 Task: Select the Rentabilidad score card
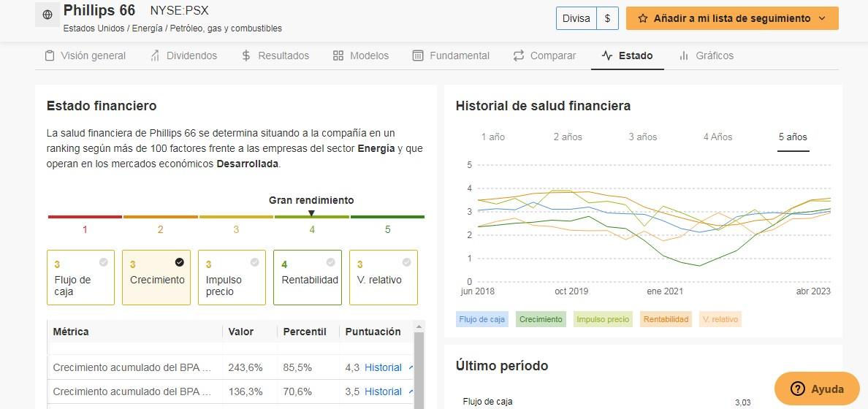point(308,278)
